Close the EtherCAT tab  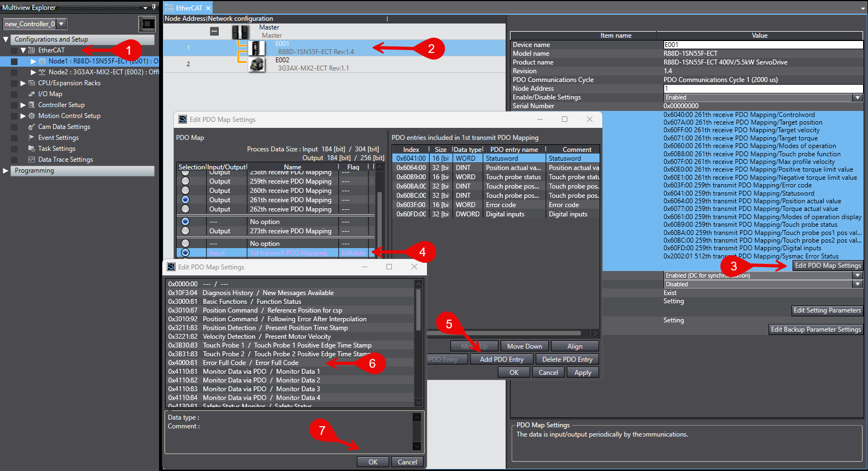click(208, 8)
